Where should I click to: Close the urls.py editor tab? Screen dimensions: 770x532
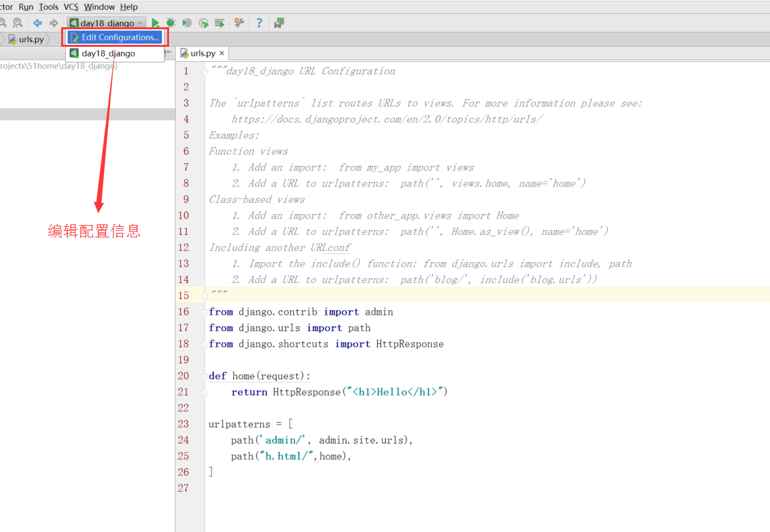(x=222, y=53)
